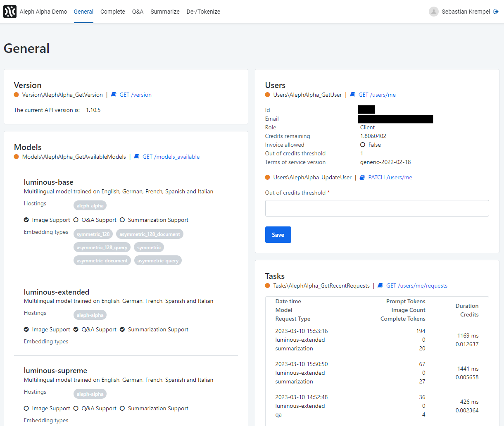Screen dimensions: 504x426
Task: Click the Aleph Alpha logo icon
Action: point(10,12)
